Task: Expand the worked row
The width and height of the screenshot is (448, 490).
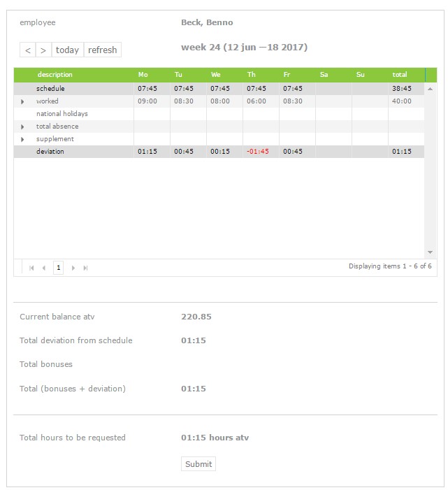Action: (x=22, y=101)
